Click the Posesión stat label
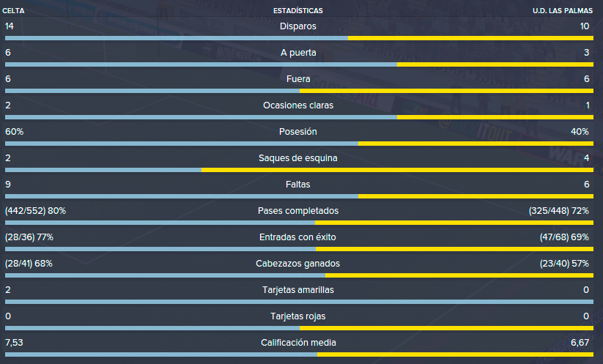Viewport: 603px width, 364px height. click(298, 131)
